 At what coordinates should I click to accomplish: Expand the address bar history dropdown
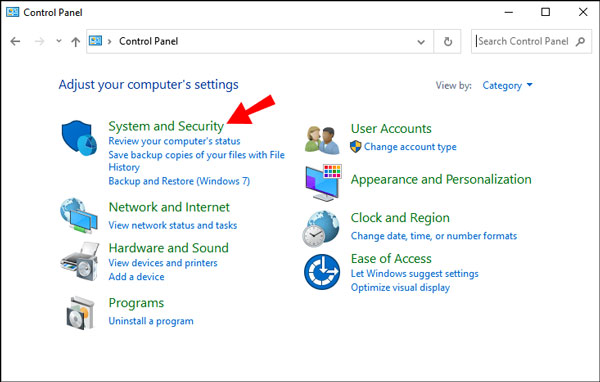point(421,42)
